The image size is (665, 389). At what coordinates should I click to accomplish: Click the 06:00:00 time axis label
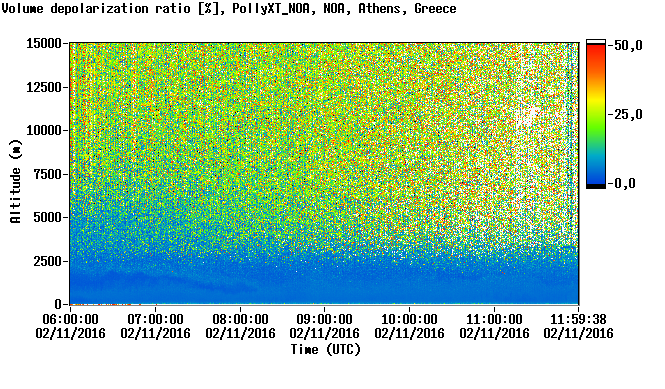(x=70, y=319)
